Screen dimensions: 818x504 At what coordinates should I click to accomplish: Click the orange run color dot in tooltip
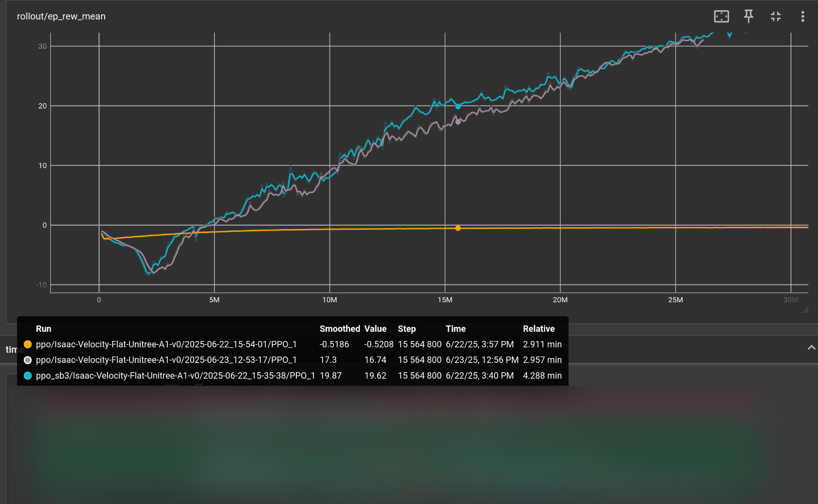28,344
